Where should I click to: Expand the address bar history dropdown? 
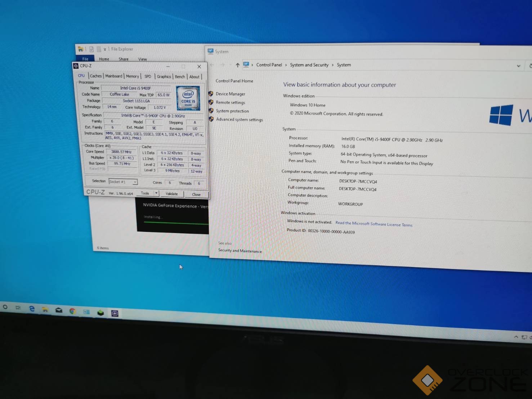tap(518, 66)
